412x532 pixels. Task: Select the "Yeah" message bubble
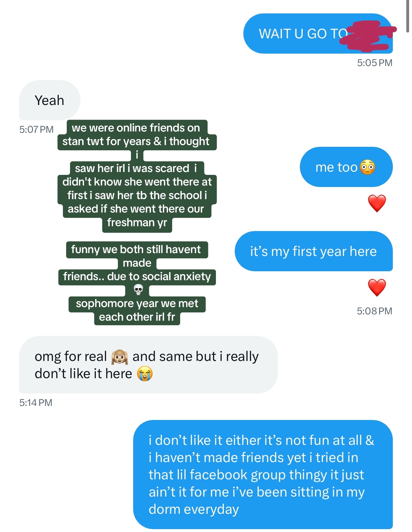point(50,100)
